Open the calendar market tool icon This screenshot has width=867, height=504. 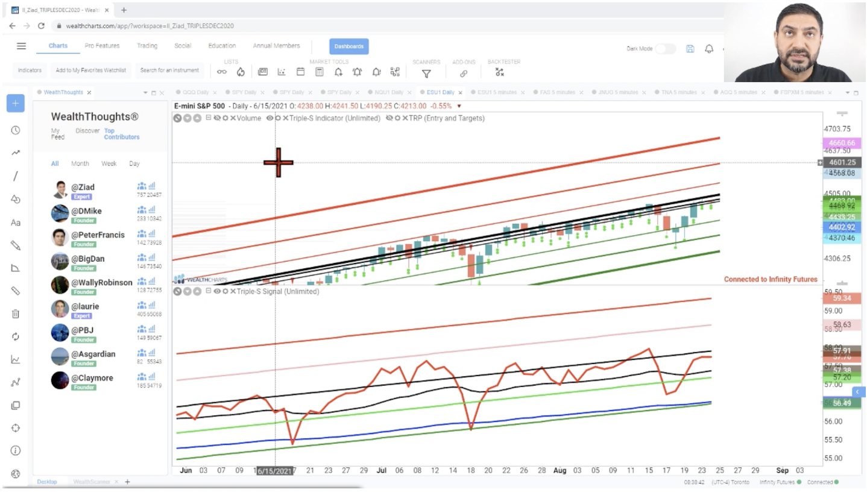300,72
